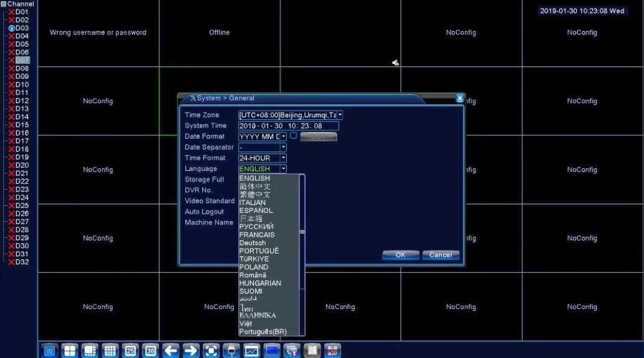Click the System Time input field

click(289, 126)
